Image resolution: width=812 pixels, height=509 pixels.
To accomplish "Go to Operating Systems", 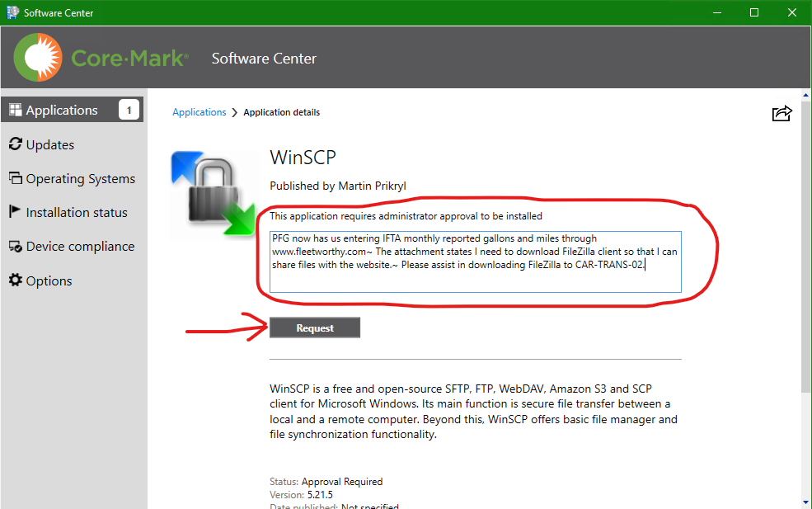I will [x=80, y=179].
